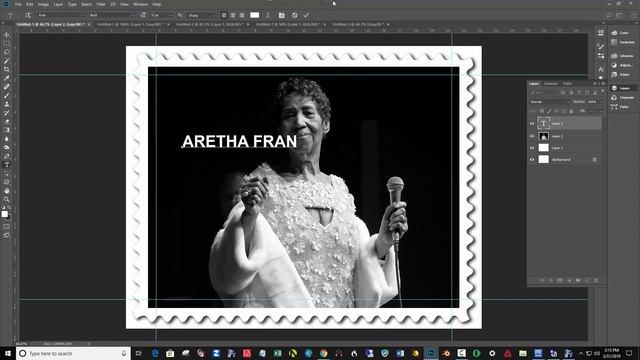Select the Pen tool
The image size is (640, 360).
click(x=7, y=156)
